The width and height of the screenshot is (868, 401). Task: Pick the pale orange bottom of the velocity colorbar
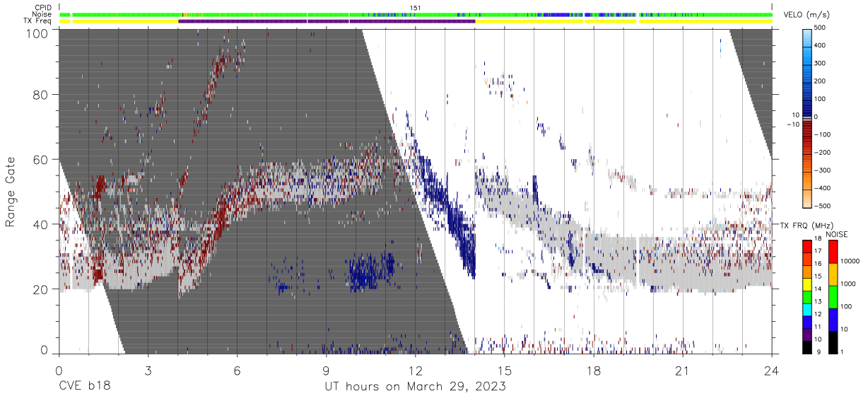click(808, 198)
